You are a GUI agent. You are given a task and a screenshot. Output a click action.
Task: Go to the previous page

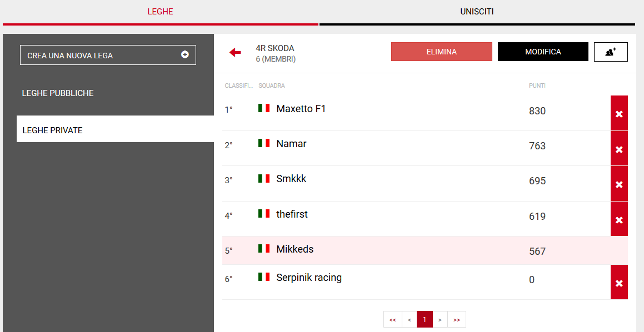tap(409, 320)
